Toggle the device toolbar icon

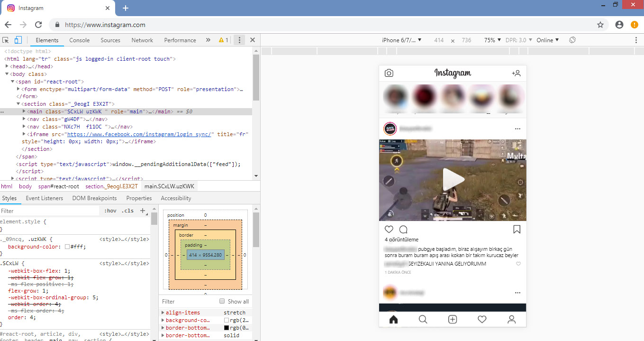tap(18, 40)
